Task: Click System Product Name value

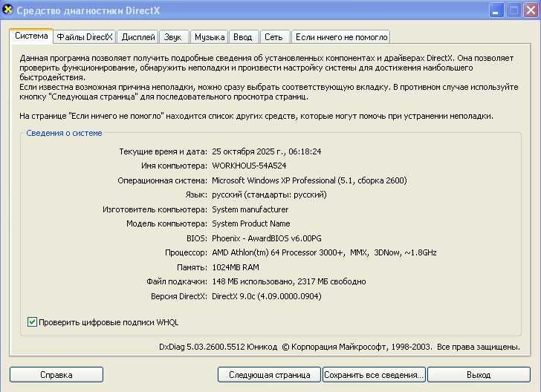Action: coord(251,223)
